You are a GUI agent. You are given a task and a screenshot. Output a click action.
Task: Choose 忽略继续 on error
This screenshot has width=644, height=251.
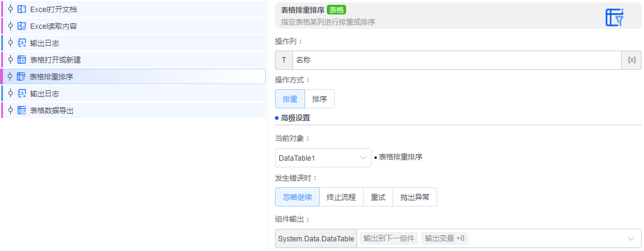pos(297,197)
